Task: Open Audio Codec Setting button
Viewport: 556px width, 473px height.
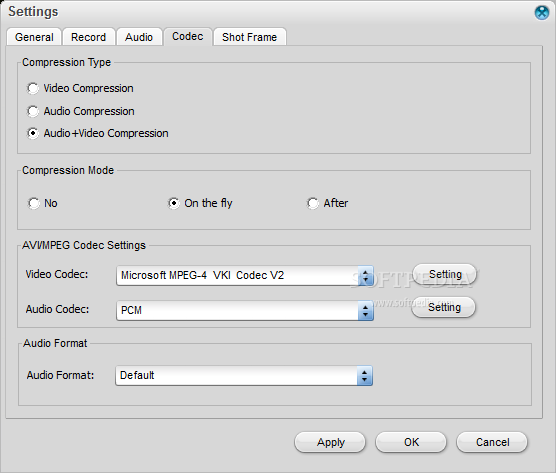Action: pyautogui.click(x=444, y=307)
